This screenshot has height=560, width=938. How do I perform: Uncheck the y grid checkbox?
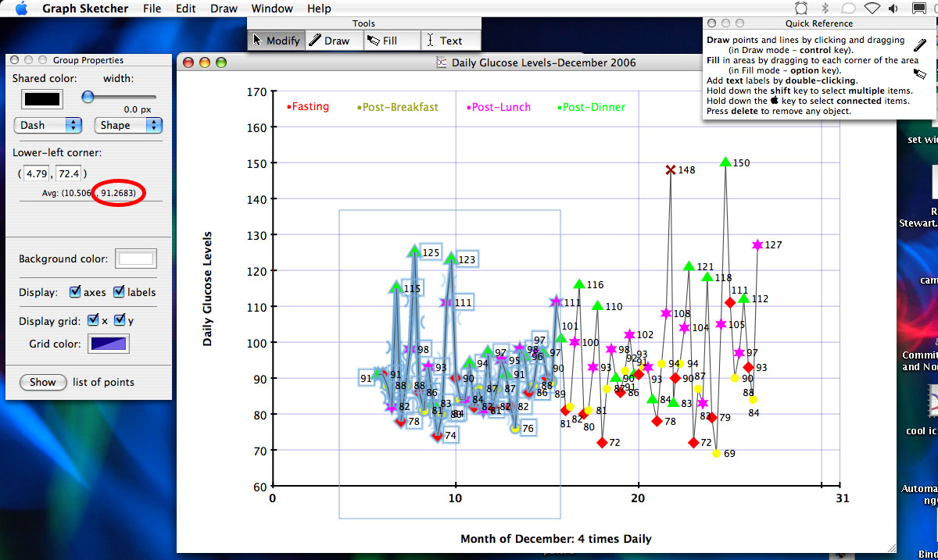[x=120, y=320]
